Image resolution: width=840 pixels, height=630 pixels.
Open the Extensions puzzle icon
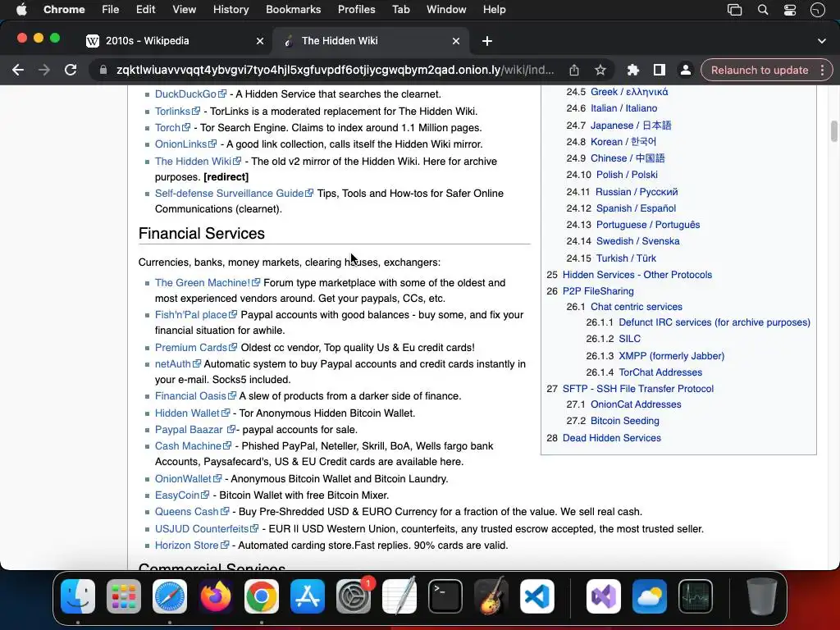[633, 71]
